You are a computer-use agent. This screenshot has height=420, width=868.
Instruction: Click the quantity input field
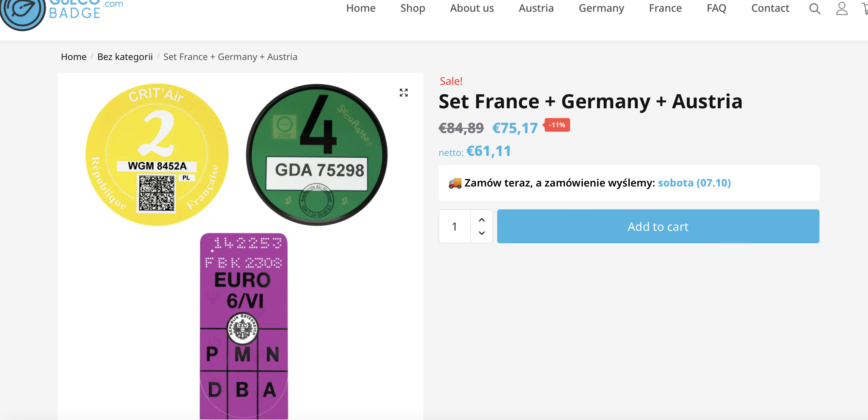click(455, 226)
